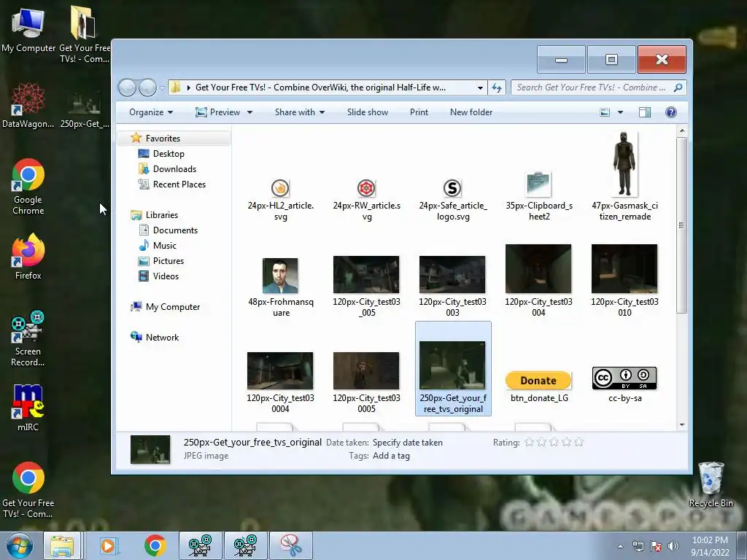Open the Pictures library
The height and width of the screenshot is (560, 747).
tap(169, 260)
